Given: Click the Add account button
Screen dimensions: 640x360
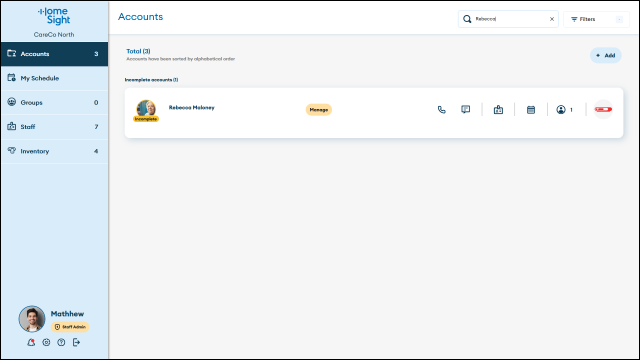Looking at the screenshot, I should tap(605, 56).
